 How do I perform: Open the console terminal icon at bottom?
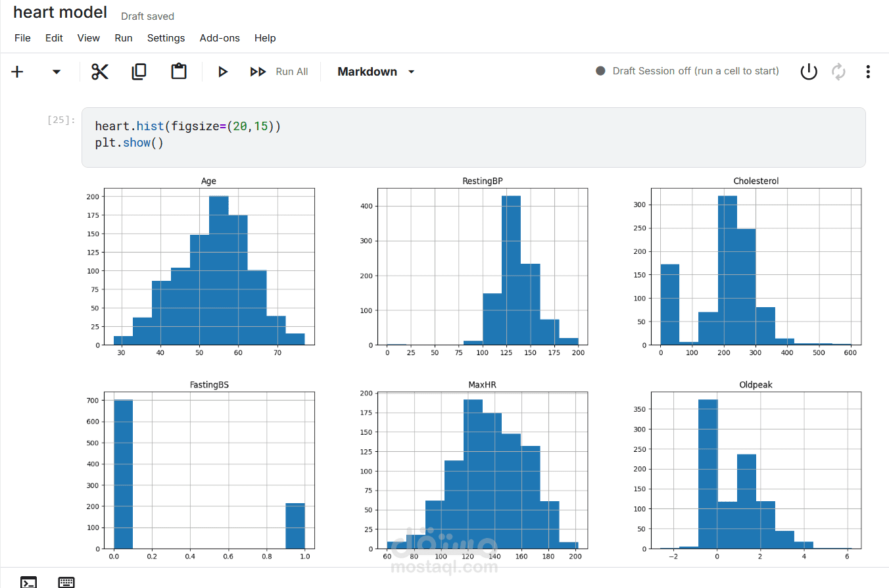click(28, 582)
